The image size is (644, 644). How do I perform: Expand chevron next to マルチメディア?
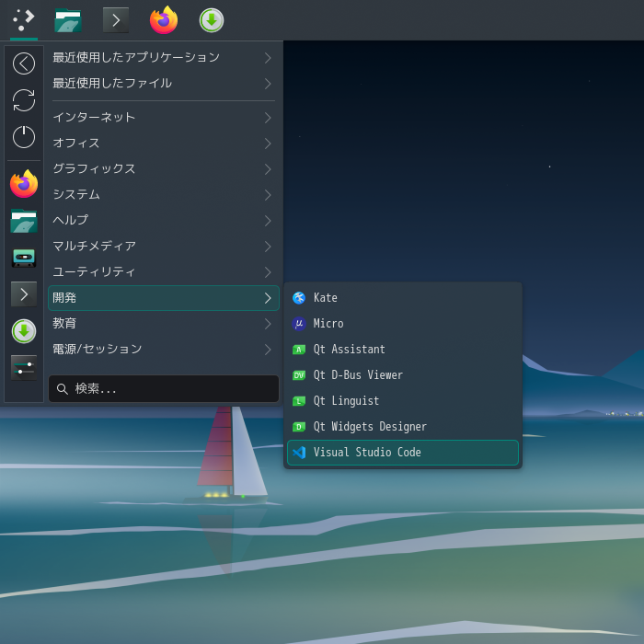(268, 247)
